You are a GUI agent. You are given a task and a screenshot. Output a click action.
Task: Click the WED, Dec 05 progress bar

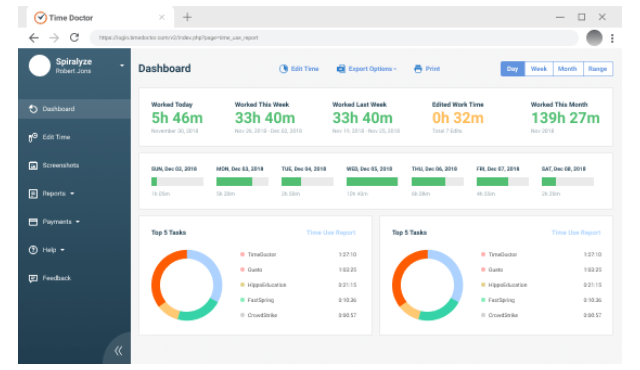coord(372,182)
